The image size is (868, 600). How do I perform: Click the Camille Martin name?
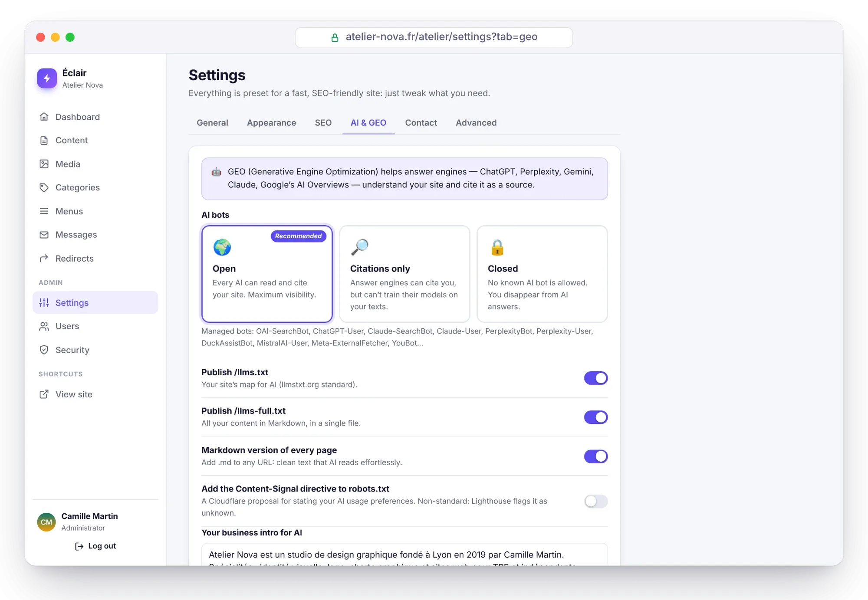point(89,516)
